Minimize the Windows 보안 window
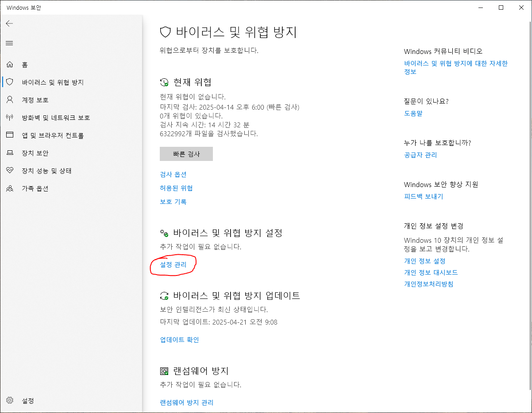Viewport: 532px width, 413px height. [x=480, y=8]
